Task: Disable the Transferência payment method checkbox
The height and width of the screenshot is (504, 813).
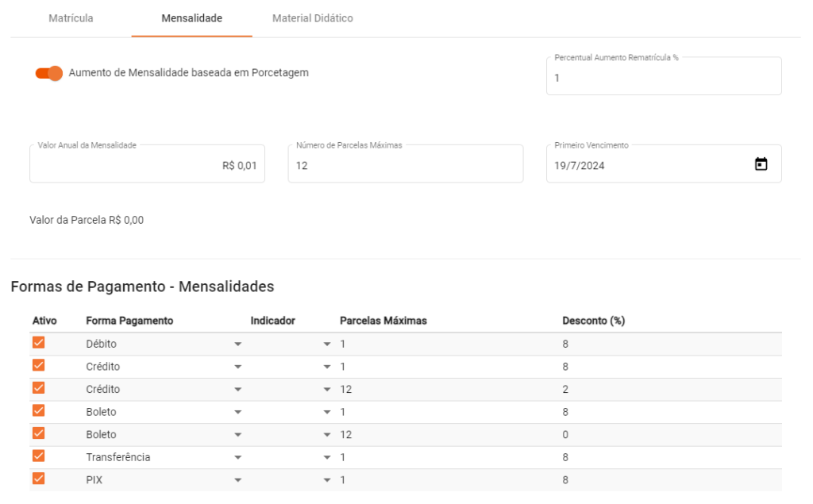Action: 38,456
